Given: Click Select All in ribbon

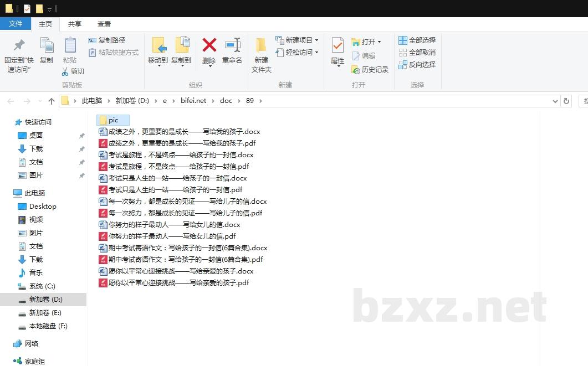Looking at the screenshot, I should click(417, 40).
